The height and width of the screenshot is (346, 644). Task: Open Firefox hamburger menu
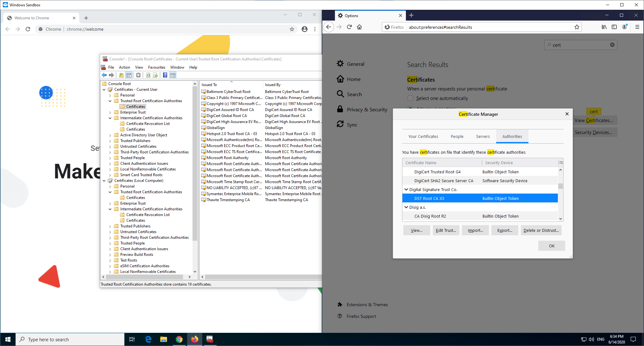coord(637,27)
